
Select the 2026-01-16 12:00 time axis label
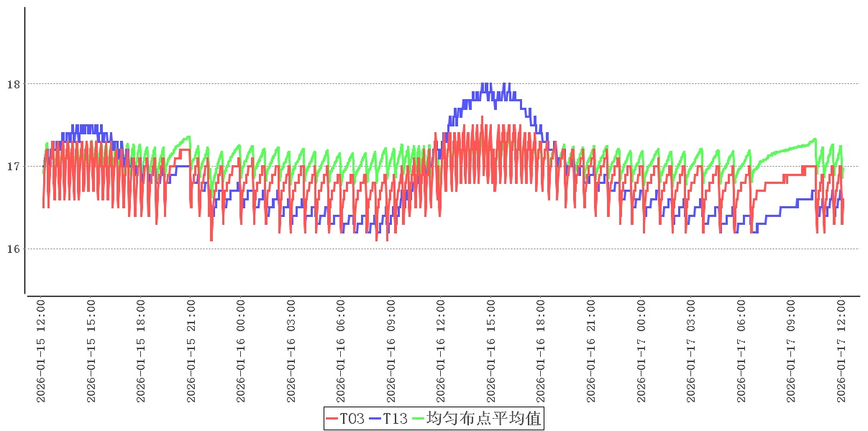point(442,351)
